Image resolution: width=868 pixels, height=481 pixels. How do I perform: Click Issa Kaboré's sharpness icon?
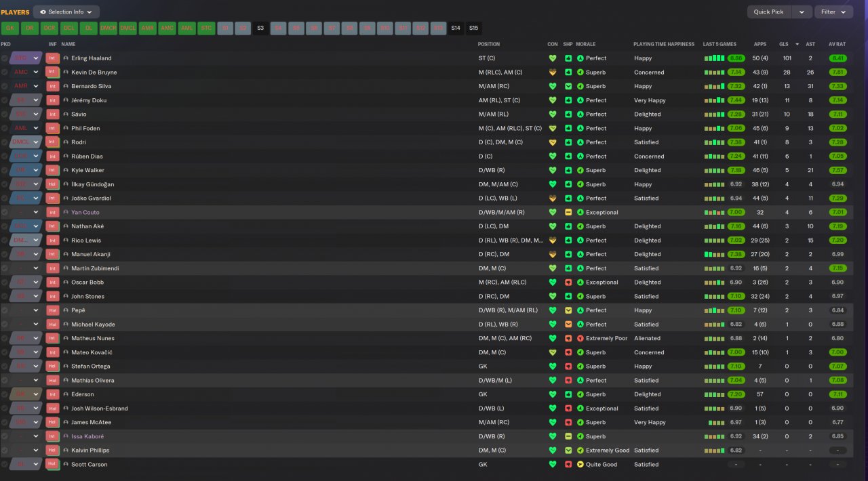coord(568,436)
